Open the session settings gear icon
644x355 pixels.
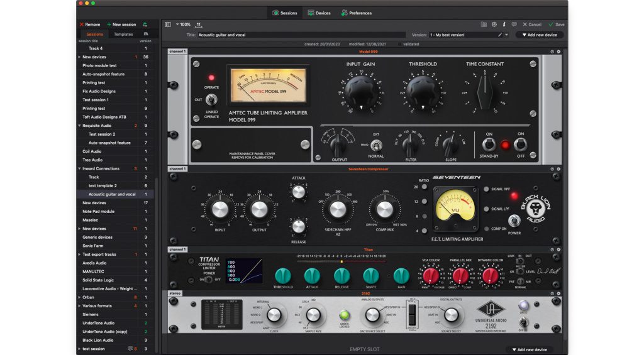(x=494, y=25)
